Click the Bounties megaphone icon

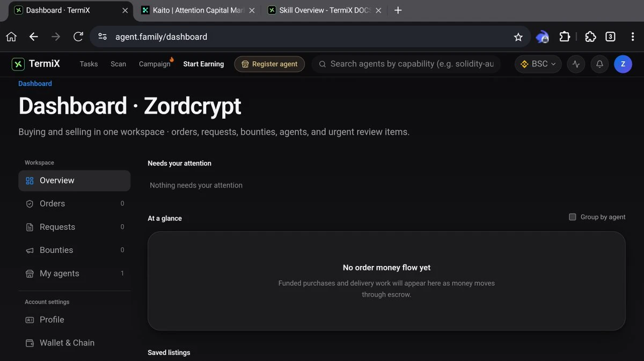30,251
